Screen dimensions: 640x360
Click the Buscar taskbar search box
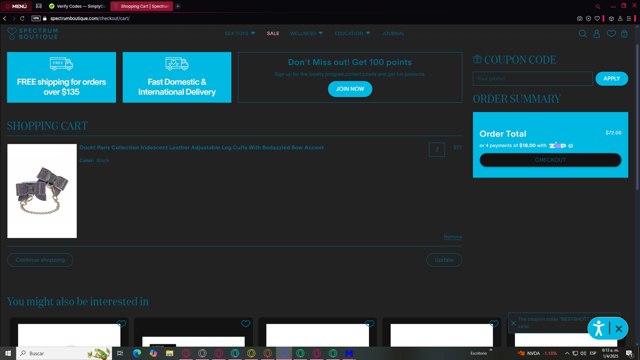click(x=64, y=353)
